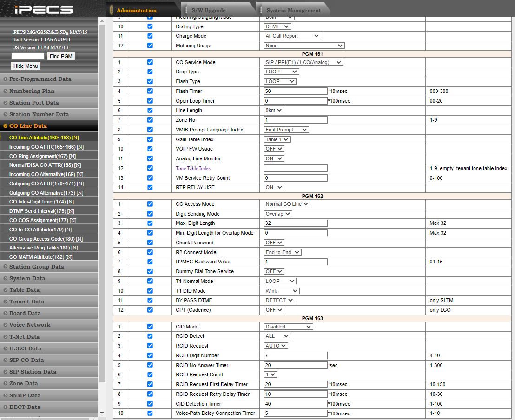The height and width of the screenshot is (420, 515).
Task: Click the Zone No input field
Action: pos(296,120)
